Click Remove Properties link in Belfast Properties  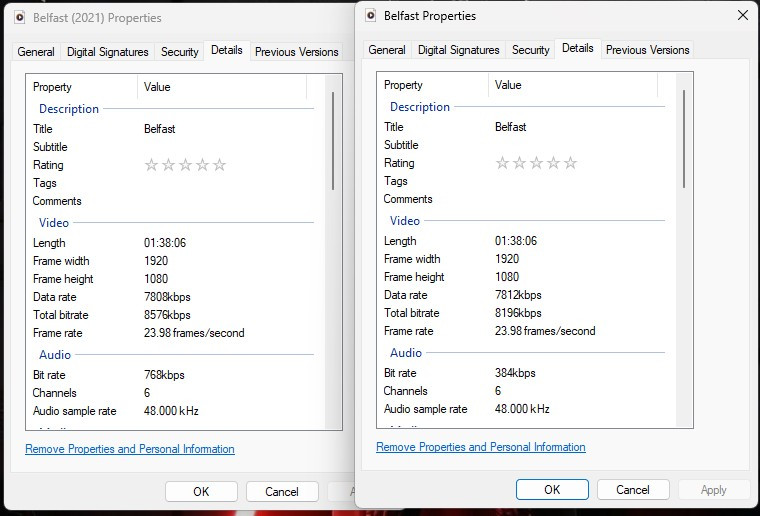(480, 447)
